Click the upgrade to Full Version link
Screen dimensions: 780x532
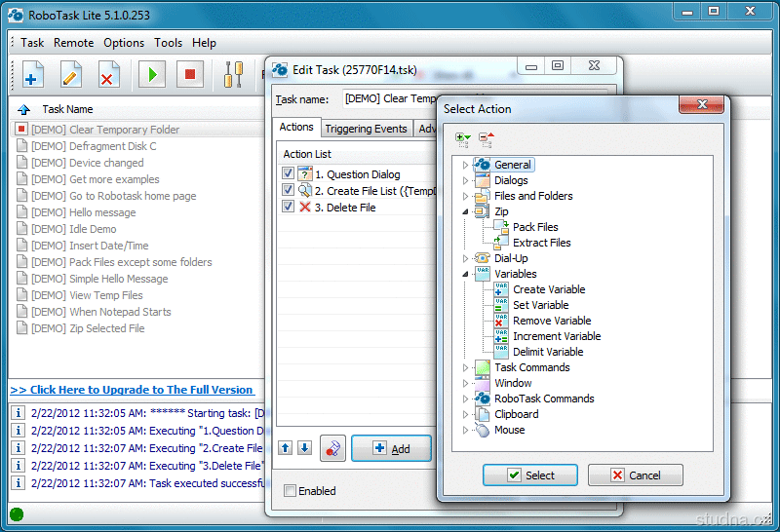(132, 390)
